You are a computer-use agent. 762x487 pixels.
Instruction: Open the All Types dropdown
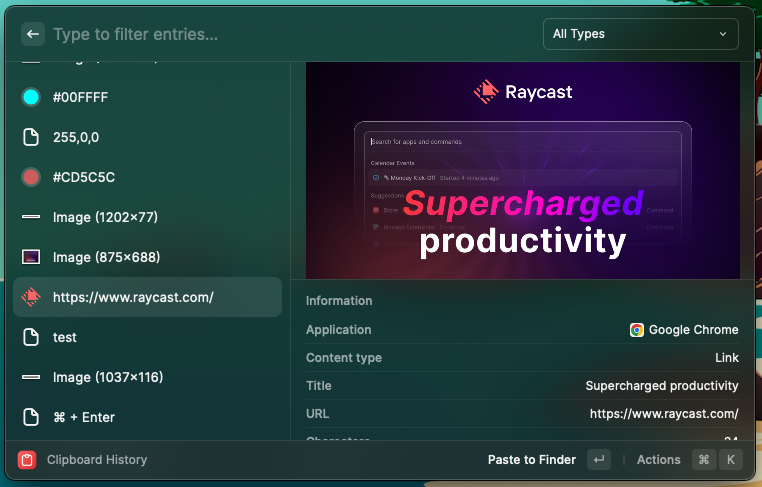point(641,34)
